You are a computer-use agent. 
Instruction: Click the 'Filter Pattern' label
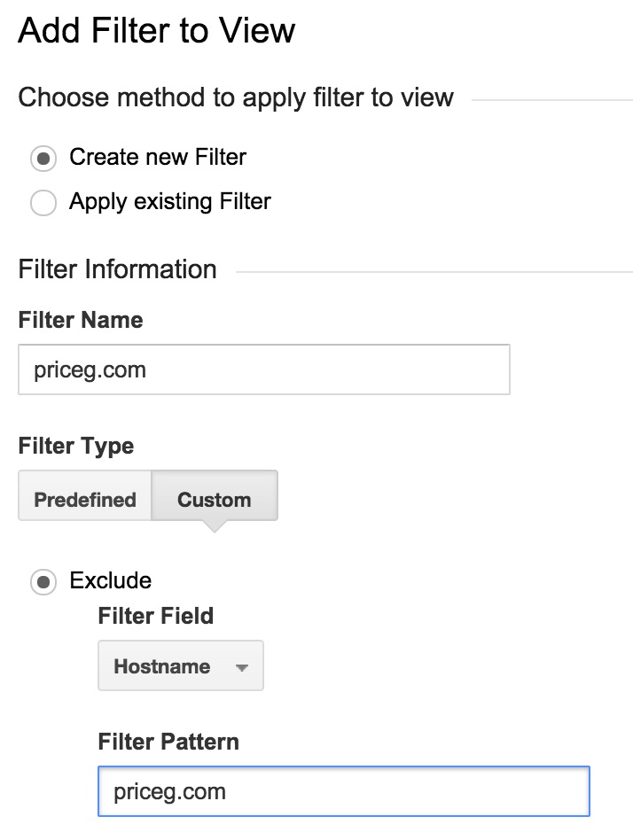[x=168, y=742]
